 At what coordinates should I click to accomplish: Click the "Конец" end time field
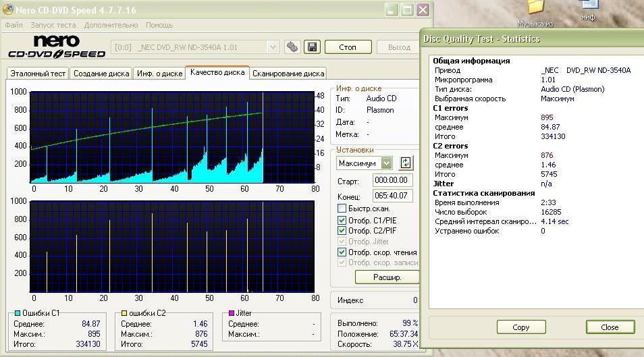point(392,196)
